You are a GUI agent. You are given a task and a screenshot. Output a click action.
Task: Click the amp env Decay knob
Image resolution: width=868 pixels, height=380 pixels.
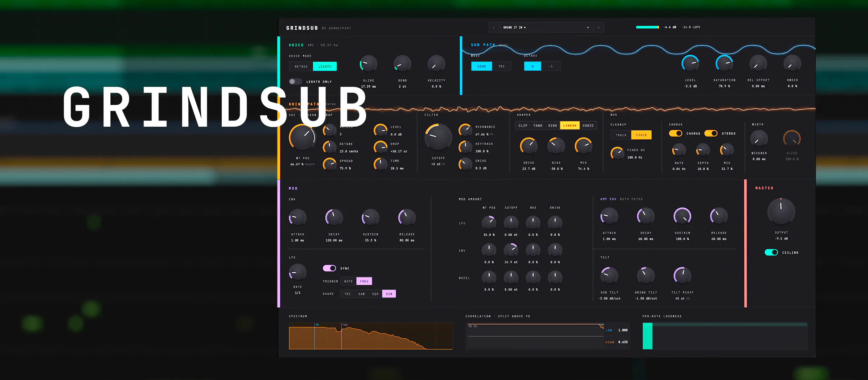coord(646,216)
